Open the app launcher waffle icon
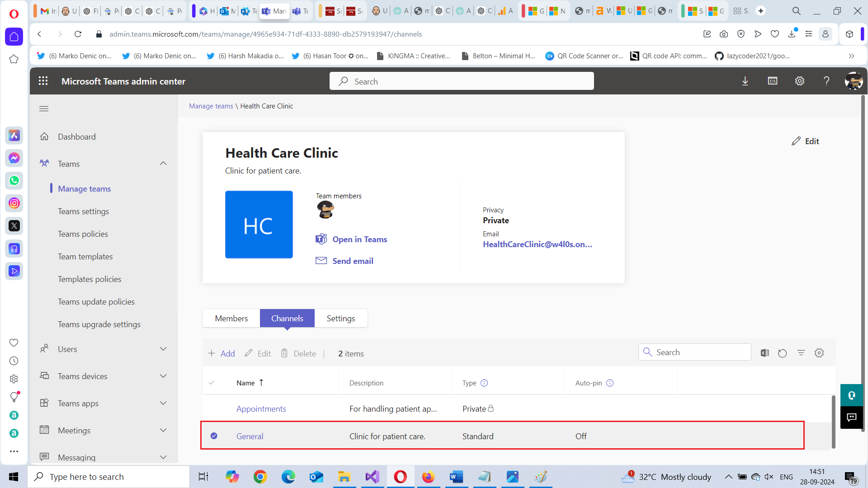 pos(43,81)
